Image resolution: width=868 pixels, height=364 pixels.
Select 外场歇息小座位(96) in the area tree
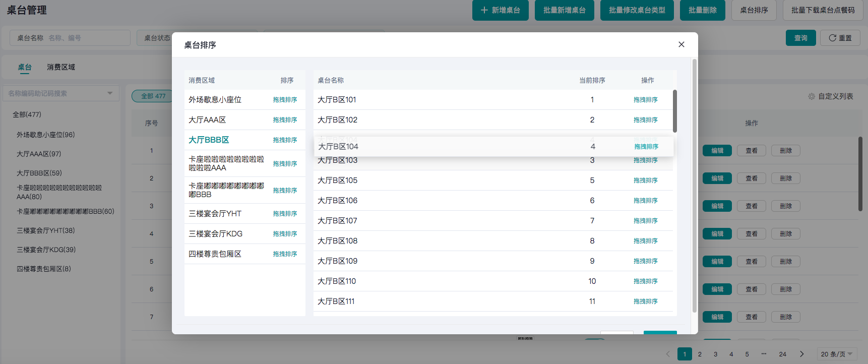coord(45,135)
